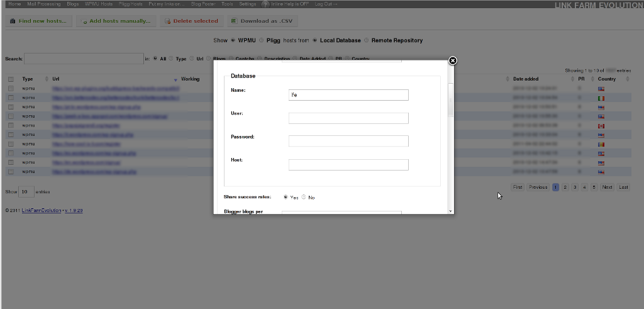644x309 pixels.
Task: Focus the Database Password input field
Action: (348, 141)
